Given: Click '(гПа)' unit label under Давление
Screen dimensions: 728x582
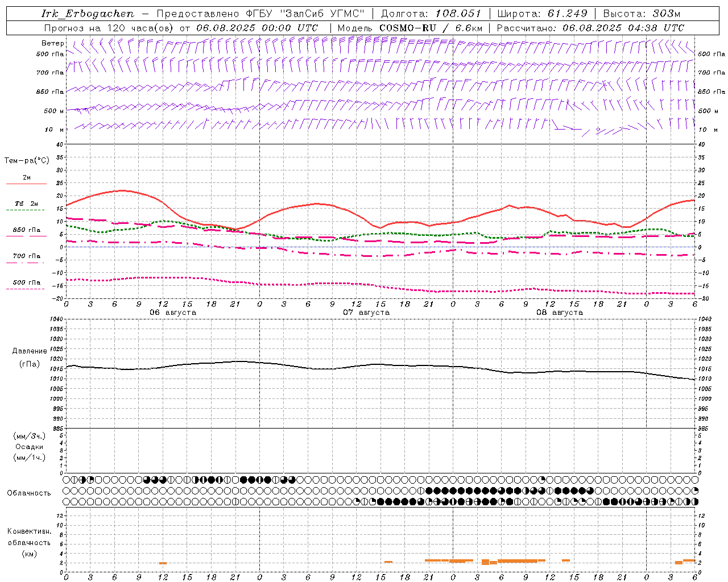Looking at the screenshot, I should click(x=30, y=364).
